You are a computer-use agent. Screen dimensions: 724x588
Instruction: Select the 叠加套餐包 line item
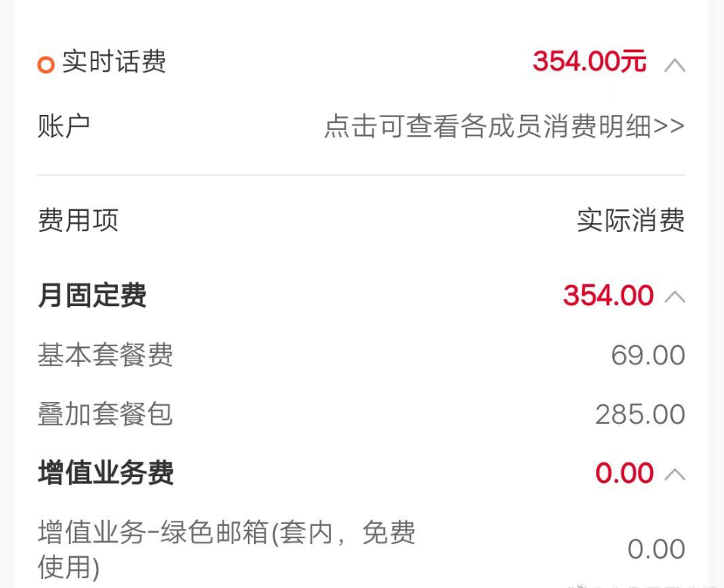pyautogui.click(x=105, y=414)
